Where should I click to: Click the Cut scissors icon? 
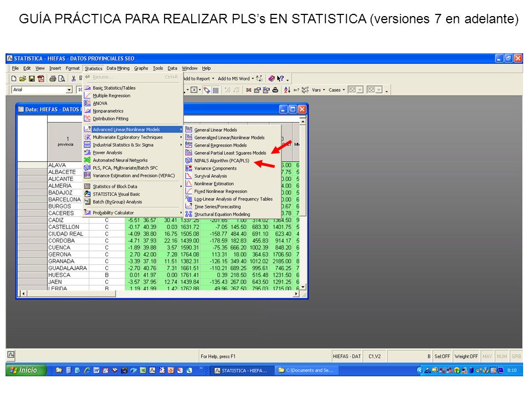pos(73,79)
